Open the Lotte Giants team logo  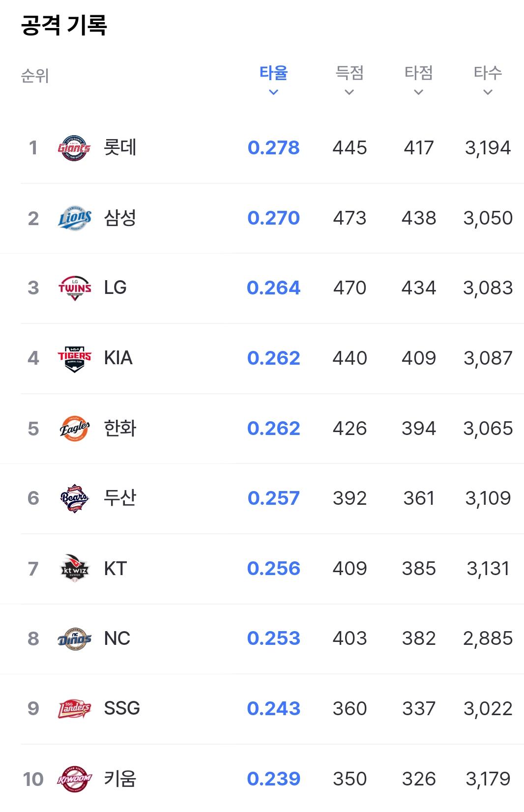coord(74,148)
